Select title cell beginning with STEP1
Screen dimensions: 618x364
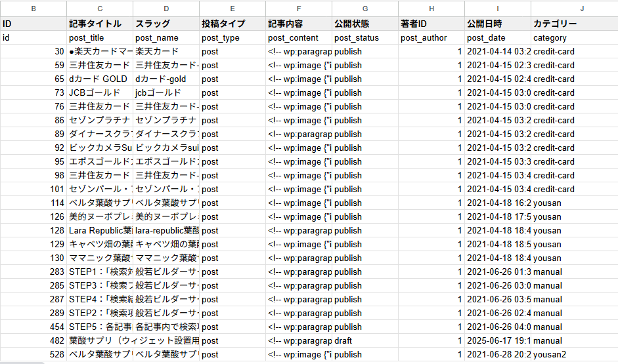(x=100, y=272)
